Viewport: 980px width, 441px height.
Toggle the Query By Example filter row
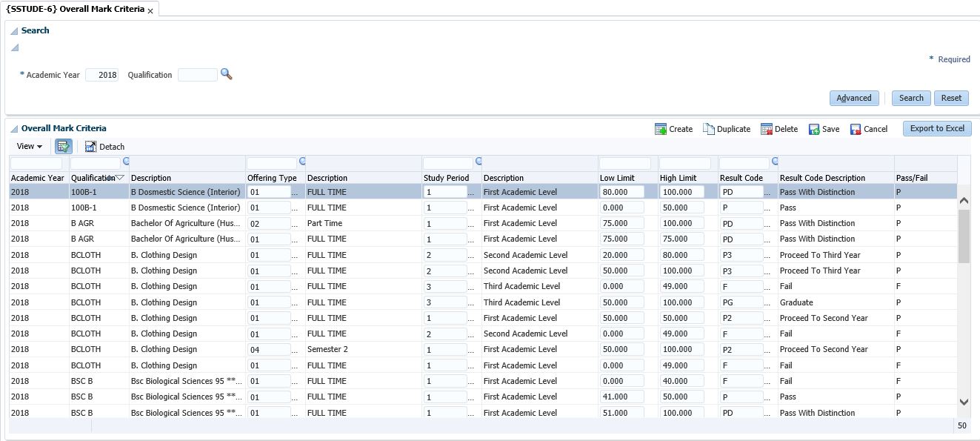[x=63, y=147]
